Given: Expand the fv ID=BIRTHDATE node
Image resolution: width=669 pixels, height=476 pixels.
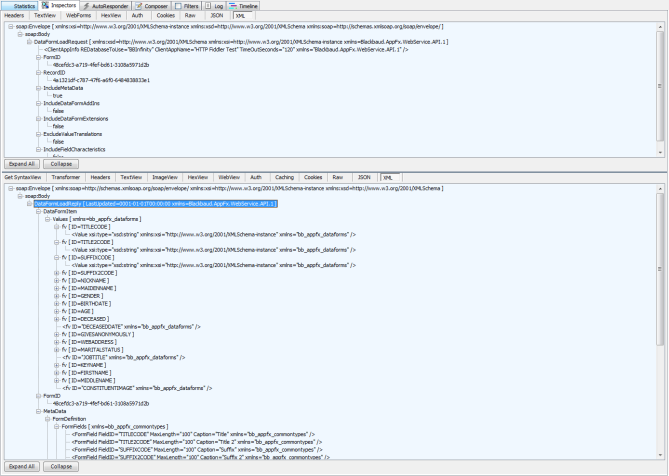Looking at the screenshot, I should pyautogui.click(x=56, y=304).
